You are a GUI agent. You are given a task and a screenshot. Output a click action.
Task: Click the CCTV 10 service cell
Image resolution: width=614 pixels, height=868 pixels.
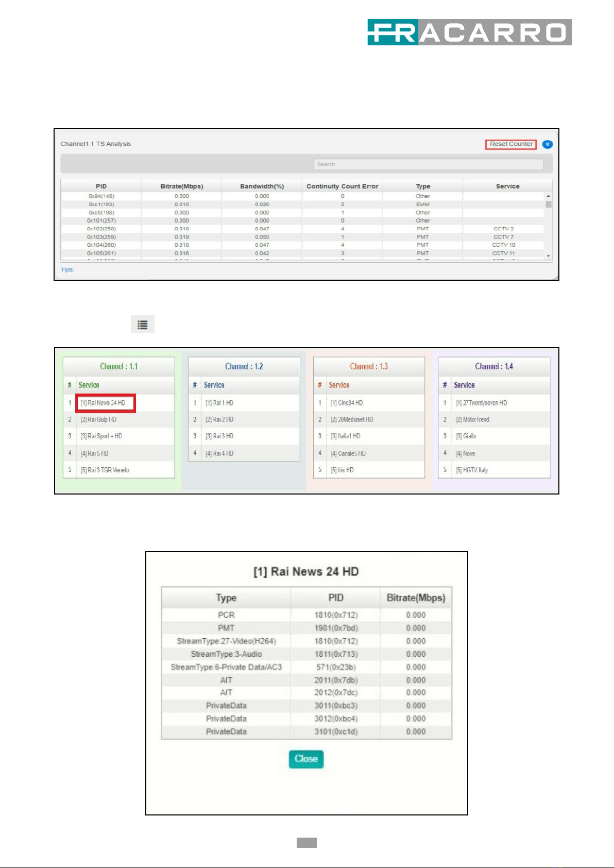[x=504, y=245]
